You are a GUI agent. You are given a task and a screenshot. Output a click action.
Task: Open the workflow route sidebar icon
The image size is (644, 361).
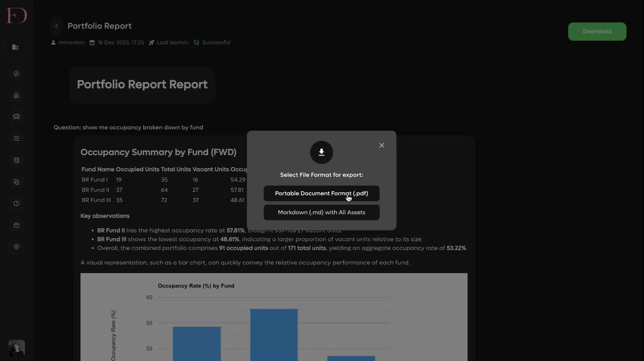click(x=16, y=139)
